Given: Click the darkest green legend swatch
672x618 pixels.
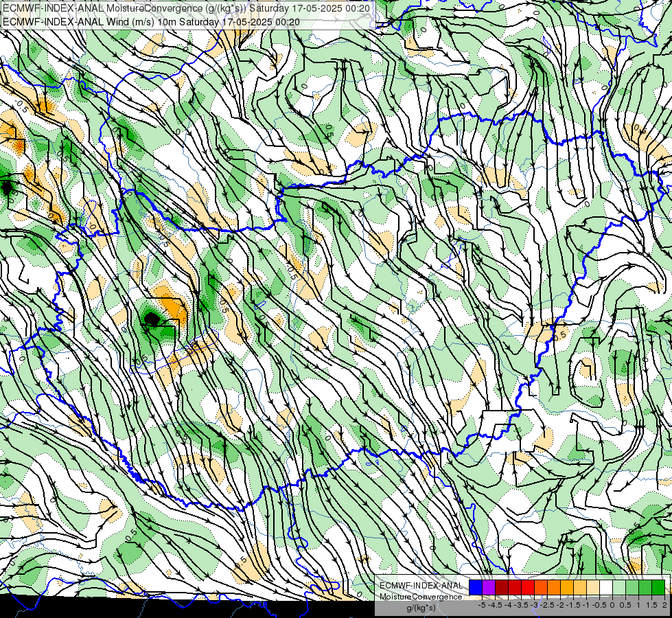Looking at the screenshot, I should 658,588.
